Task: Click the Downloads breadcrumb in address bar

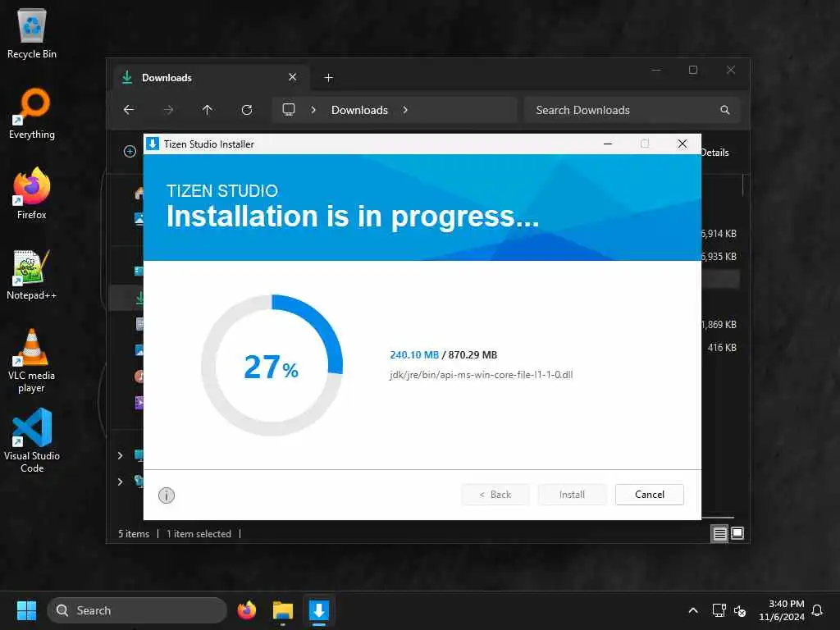Action: click(x=359, y=110)
